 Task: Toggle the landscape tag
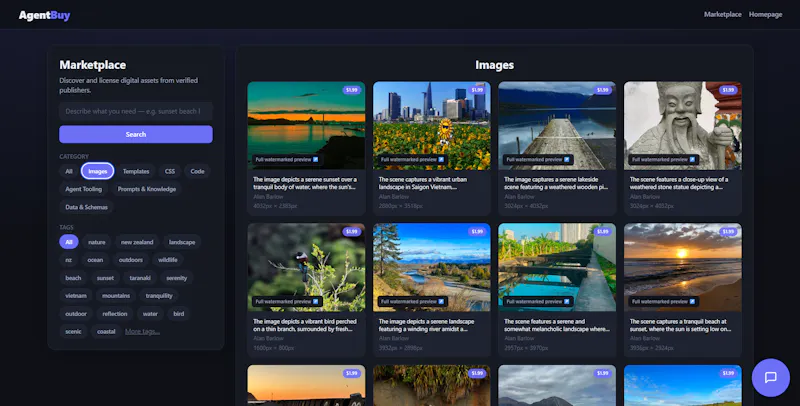point(182,242)
